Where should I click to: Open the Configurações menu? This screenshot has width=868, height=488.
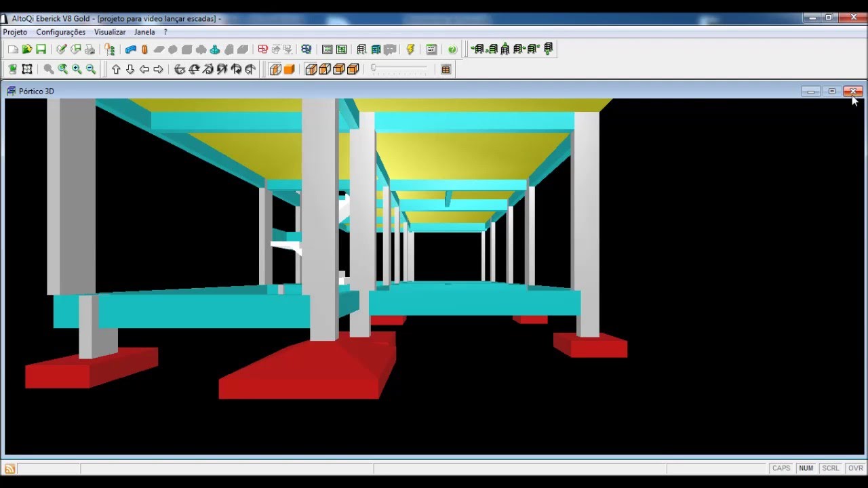pyautogui.click(x=61, y=32)
